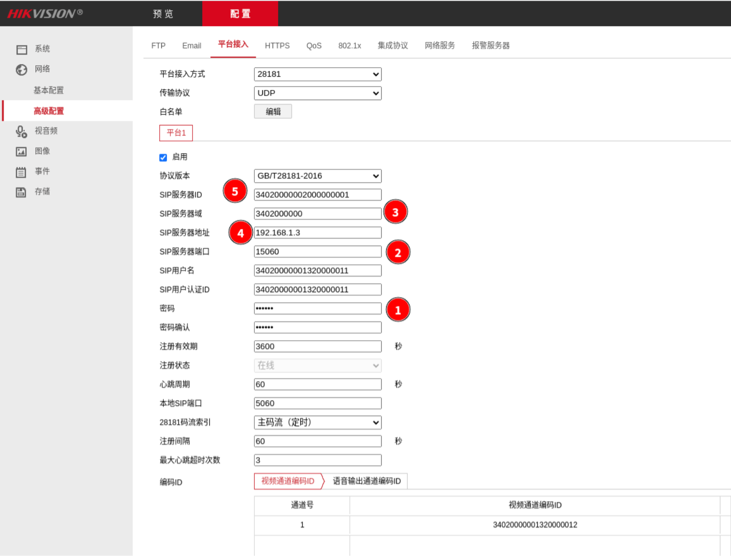Click the Network globe icon in sidebar
This screenshot has height=560, width=731.
click(22, 70)
